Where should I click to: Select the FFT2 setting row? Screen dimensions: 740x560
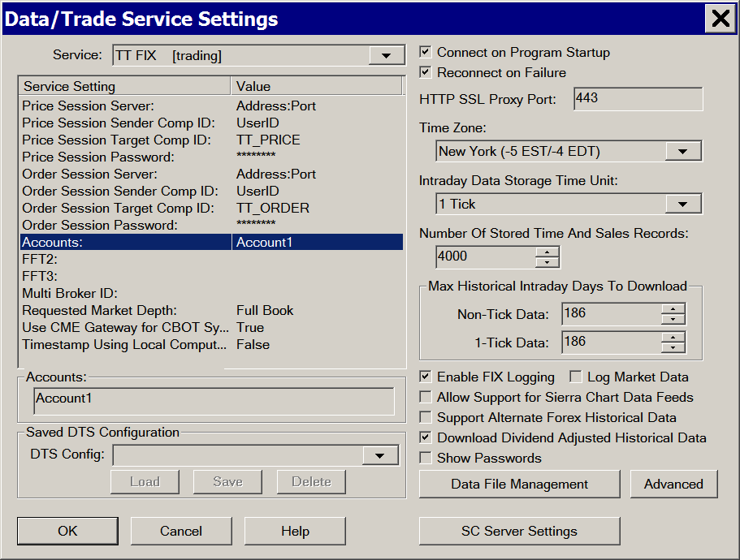coord(211,259)
